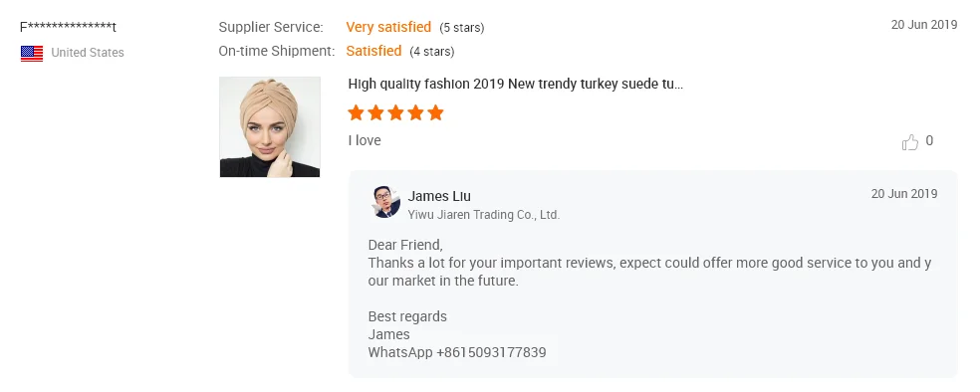Open the 'High quality fashion 2019' product title

(516, 85)
